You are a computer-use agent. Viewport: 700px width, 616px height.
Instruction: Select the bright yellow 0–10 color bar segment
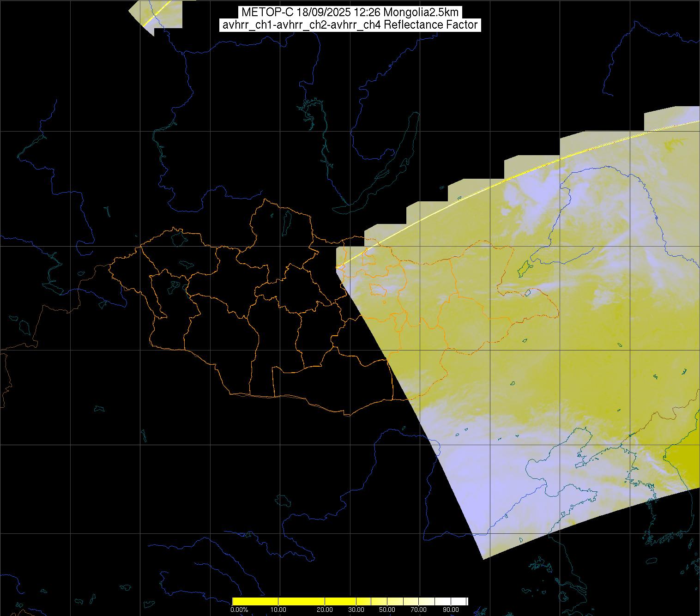tap(255, 601)
